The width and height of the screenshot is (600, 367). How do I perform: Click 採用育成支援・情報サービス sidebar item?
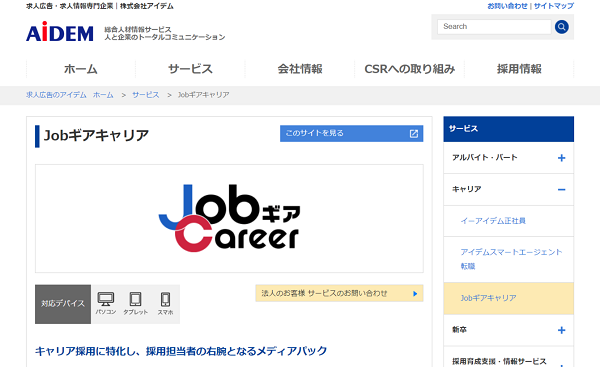499,361
